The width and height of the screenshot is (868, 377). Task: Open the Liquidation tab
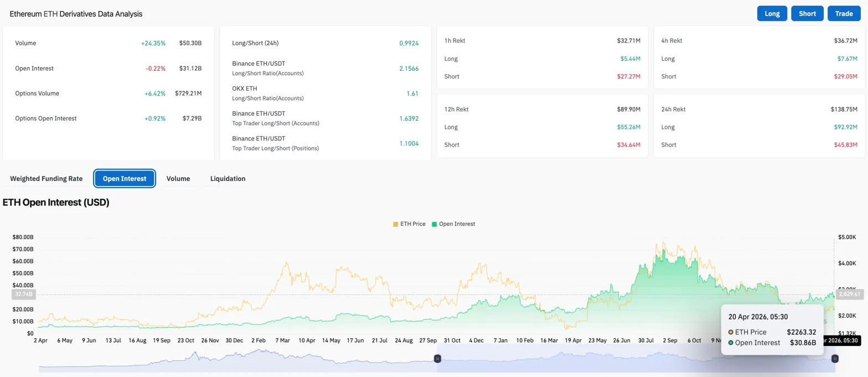(x=228, y=179)
